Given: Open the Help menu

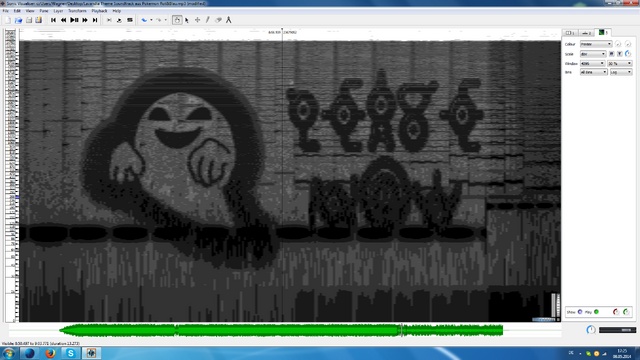Looking at the screenshot, I should pos(116,11).
